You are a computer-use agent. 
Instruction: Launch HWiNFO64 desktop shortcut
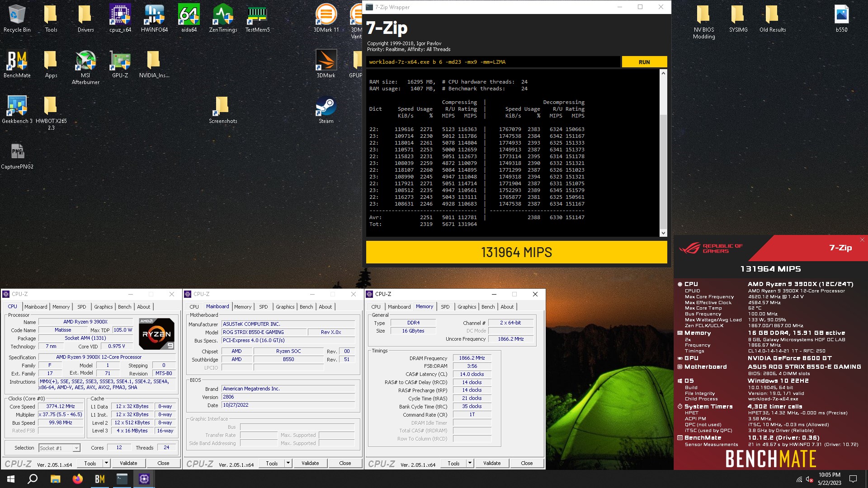tap(154, 19)
